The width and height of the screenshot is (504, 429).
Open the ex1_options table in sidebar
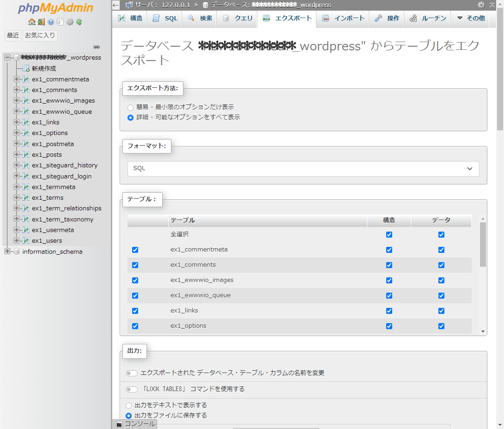click(x=50, y=133)
